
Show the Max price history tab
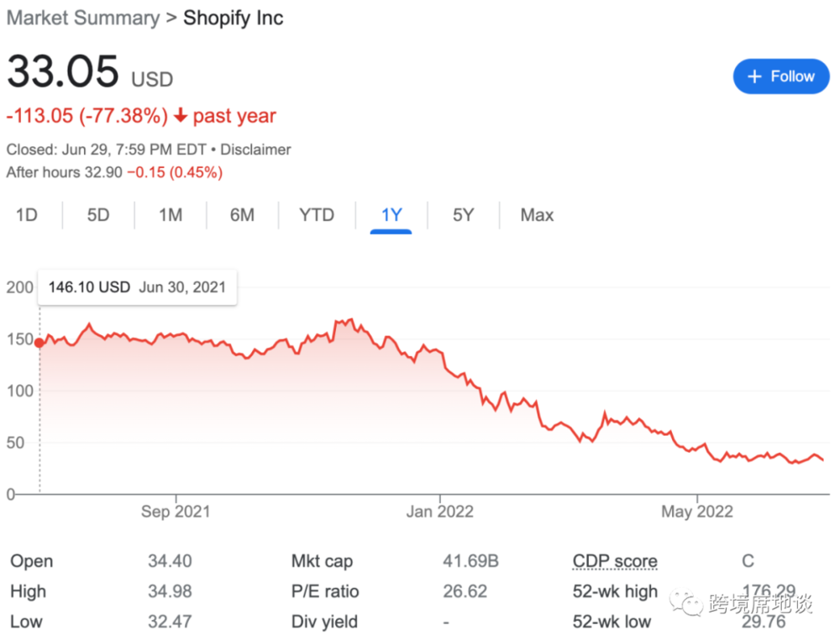pyautogui.click(x=537, y=215)
